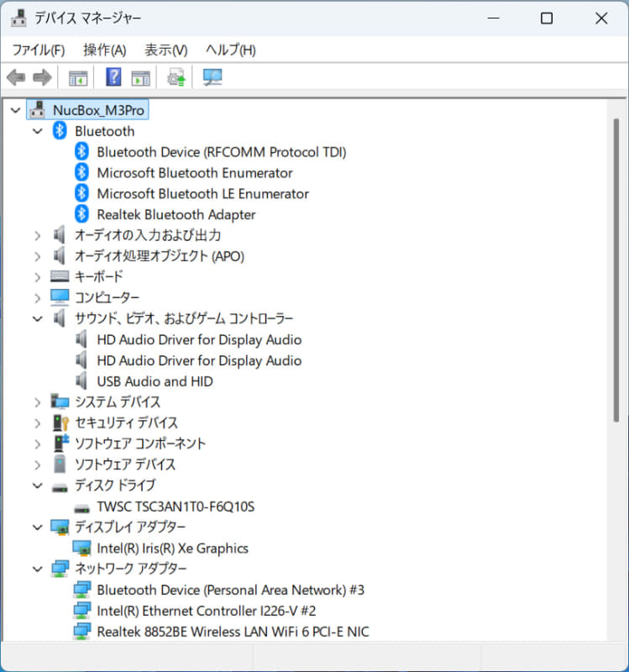
Task: Expand the システム デバイス chevron
Action: [38, 402]
